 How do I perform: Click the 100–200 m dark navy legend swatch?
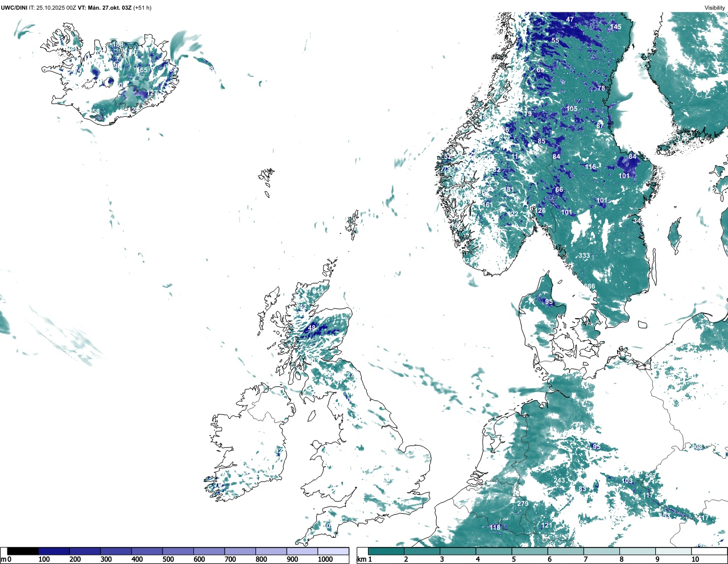point(54,551)
